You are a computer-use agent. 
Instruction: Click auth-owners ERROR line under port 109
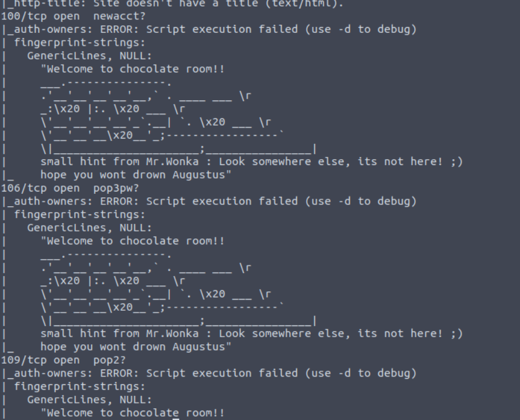[209, 374]
